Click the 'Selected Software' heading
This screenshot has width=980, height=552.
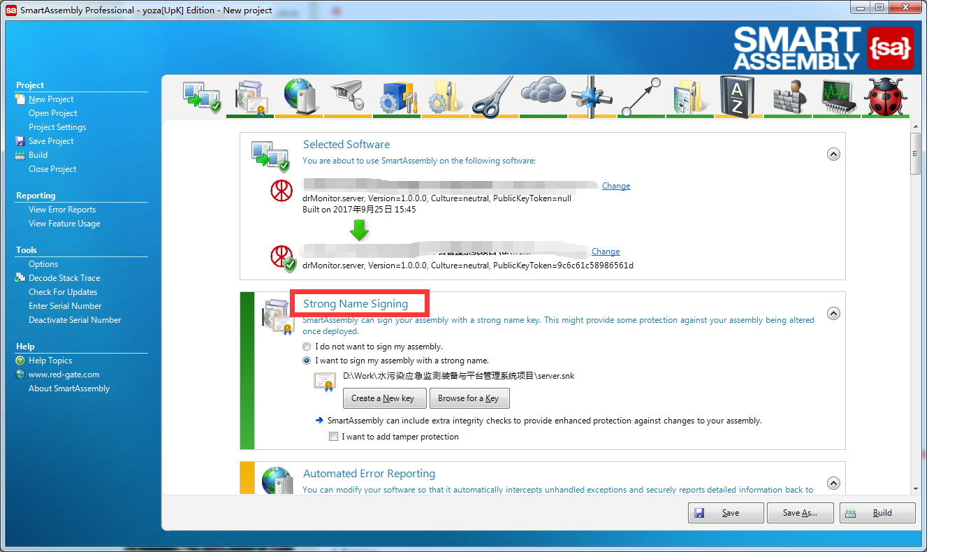346,145
